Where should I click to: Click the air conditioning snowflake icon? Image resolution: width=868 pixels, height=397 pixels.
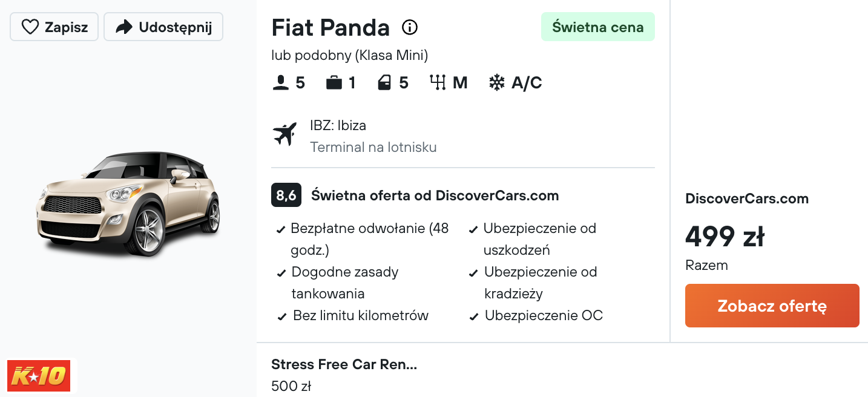point(497,83)
